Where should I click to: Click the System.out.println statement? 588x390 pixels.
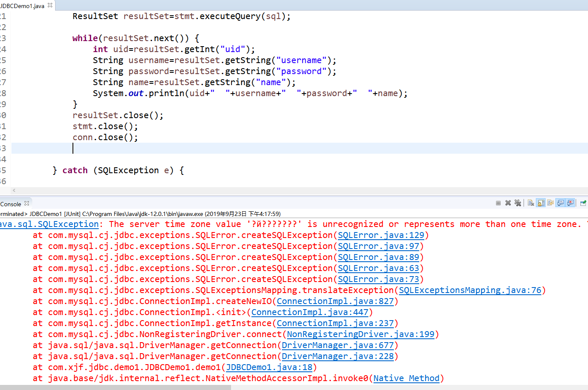tap(250, 93)
